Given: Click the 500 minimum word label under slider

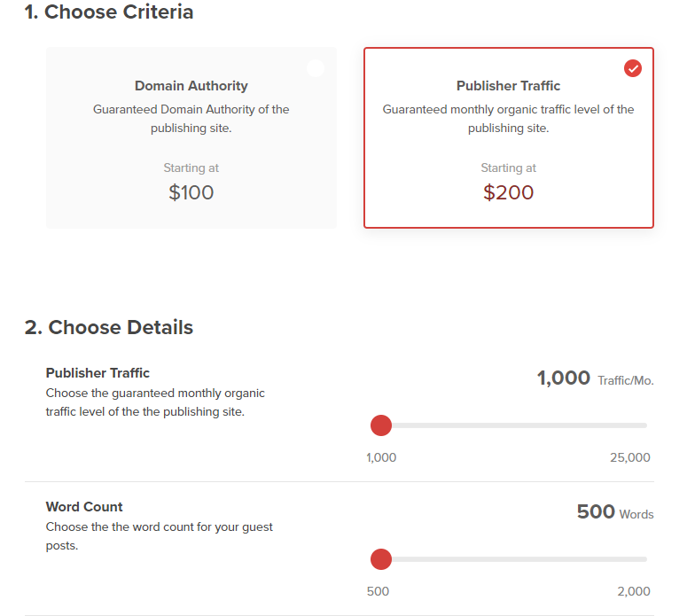Looking at the screenshot, I should 378,591.
